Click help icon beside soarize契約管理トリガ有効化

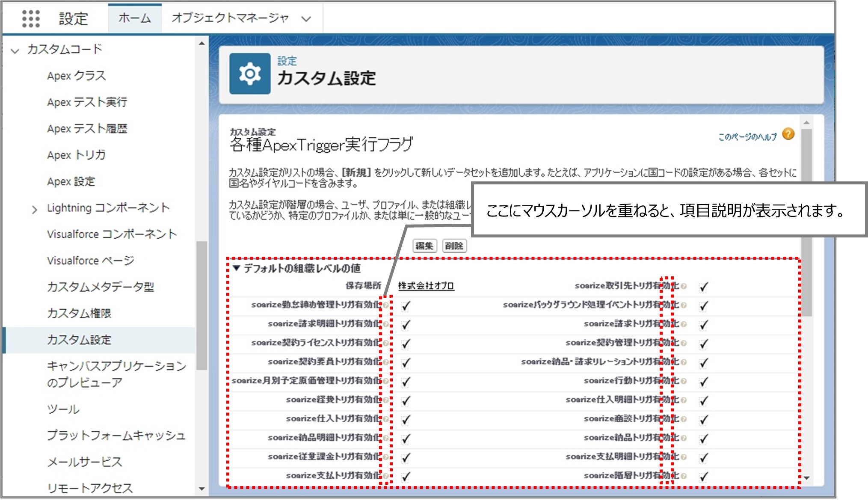[x=684, y=343]
